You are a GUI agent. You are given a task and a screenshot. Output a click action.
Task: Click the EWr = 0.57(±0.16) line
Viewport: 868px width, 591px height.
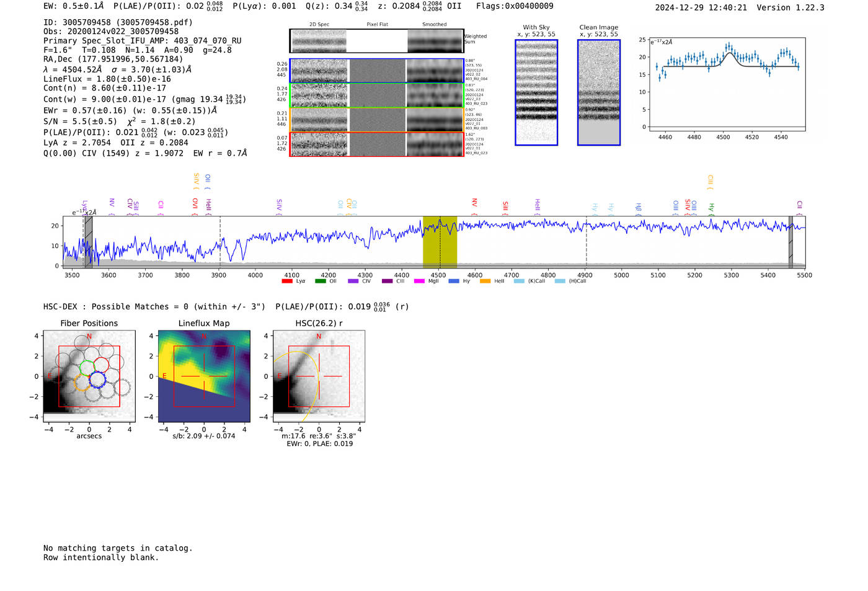coord(130,110)
